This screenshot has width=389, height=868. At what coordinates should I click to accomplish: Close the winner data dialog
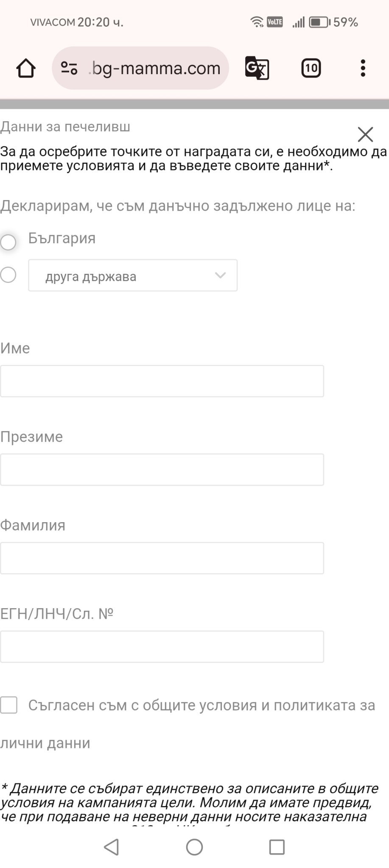(365, 134)
